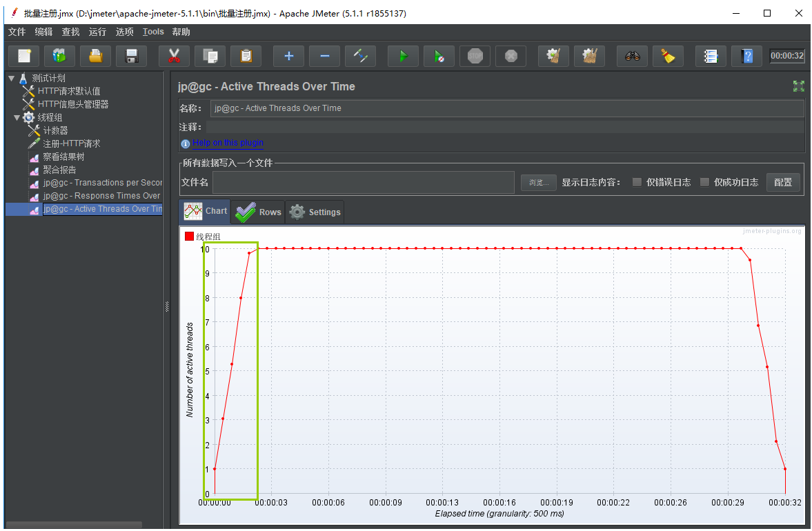This screenshot has height=531, width=812.
Task: Open the Tools menu
Action: tap(153, 32)
